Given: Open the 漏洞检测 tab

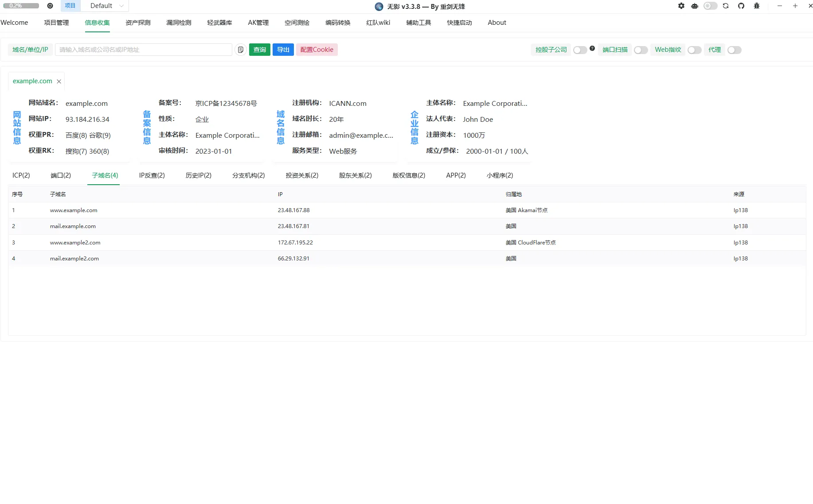Looking at the screenshot, I should click(179, 23).
